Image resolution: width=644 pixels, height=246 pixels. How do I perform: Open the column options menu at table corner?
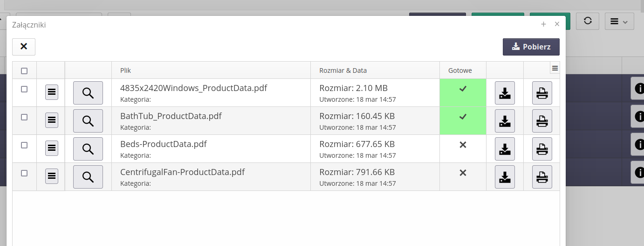[x=555, y=68]
